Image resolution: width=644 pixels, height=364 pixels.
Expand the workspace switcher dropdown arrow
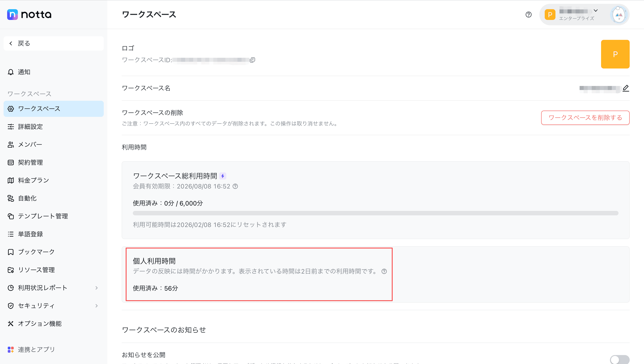(596, 11)
